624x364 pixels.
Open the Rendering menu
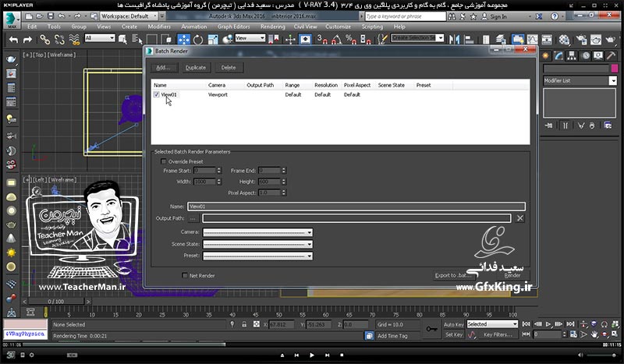click(272, 27)
